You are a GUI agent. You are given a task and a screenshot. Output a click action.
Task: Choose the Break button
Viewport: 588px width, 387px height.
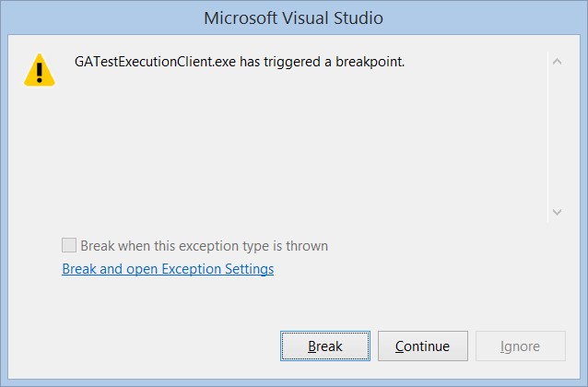(325, 346)
